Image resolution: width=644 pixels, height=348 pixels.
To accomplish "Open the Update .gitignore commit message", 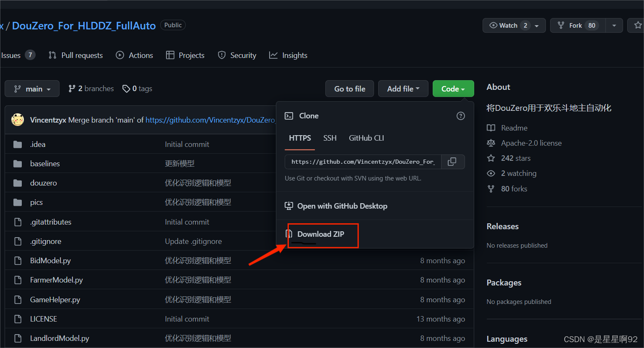I will (193, 241).
